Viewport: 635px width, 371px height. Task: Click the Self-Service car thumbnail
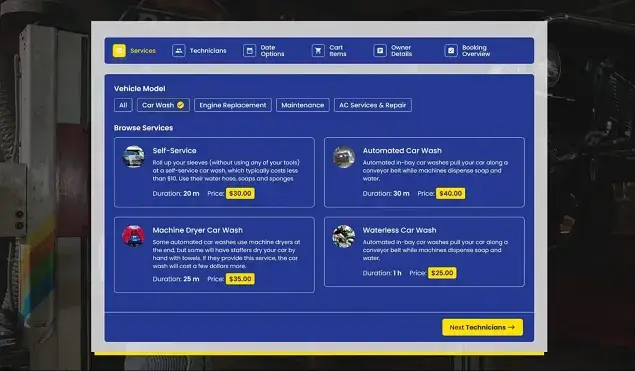pyautogui.click(x=134, y=157)
